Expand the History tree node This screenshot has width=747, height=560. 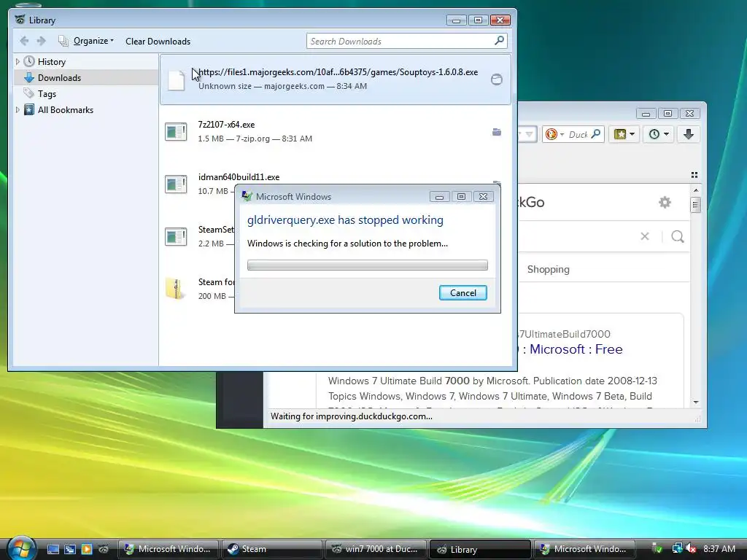point(18,61)
